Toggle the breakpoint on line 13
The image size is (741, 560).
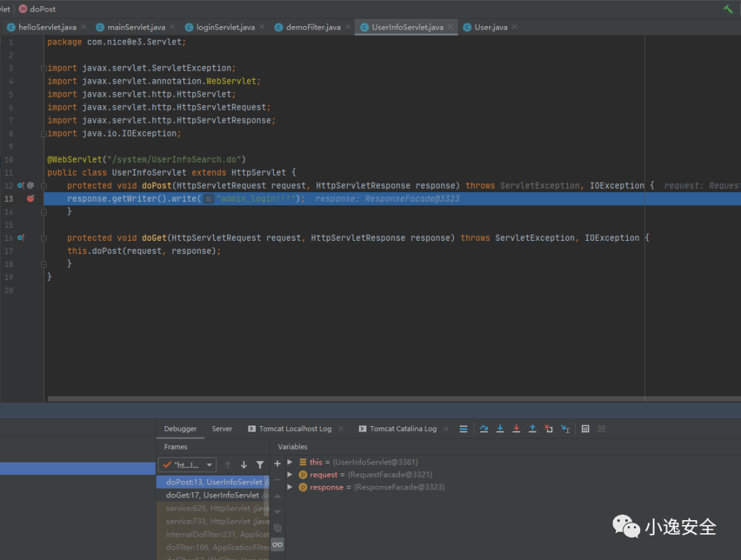pos(31,198)
